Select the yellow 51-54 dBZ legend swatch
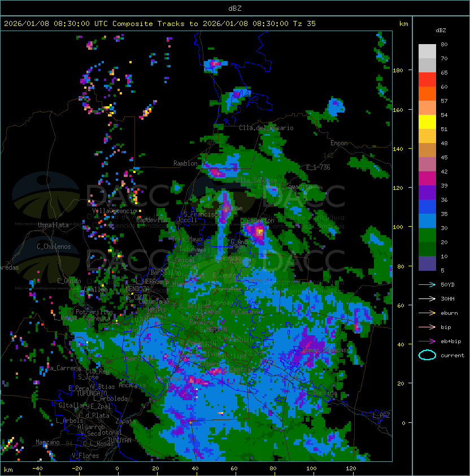The width and height of the screenshot is (470, 476). (x=427, y=122)
